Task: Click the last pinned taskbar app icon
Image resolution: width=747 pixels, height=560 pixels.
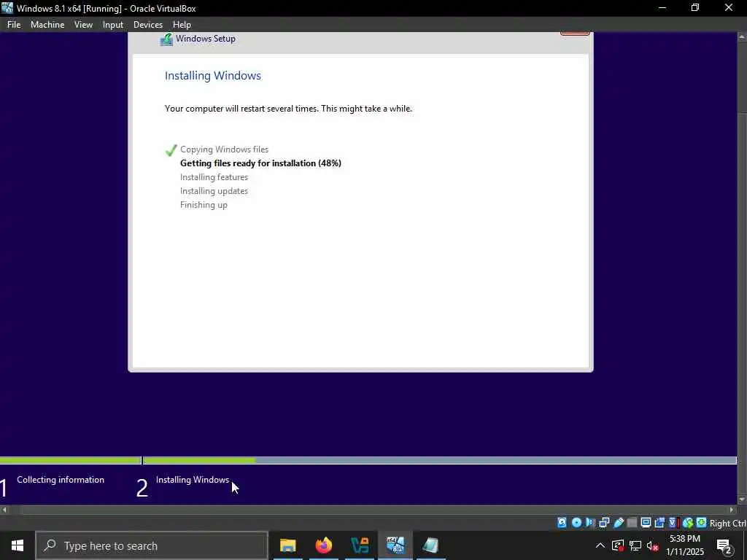Action: coord(430,545)
